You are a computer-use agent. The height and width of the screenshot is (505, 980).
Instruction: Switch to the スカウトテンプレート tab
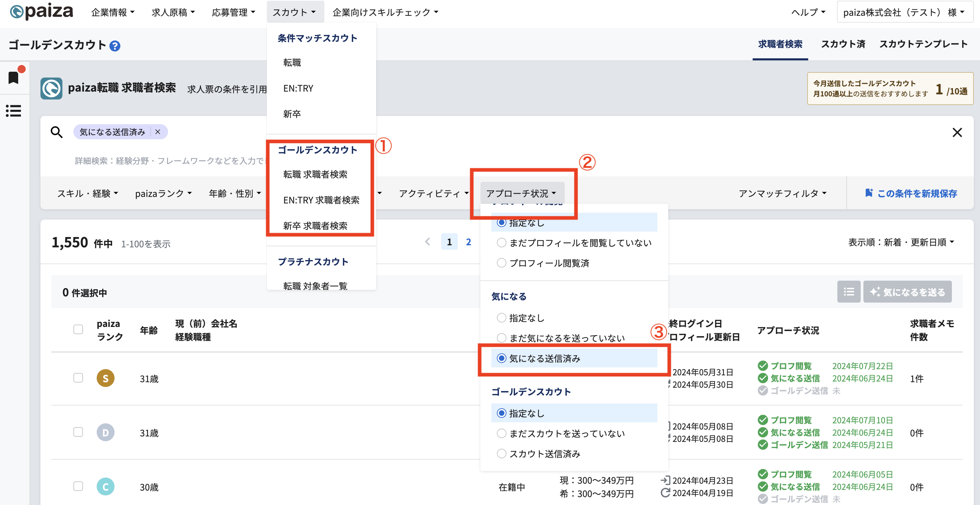pos(923,44)
